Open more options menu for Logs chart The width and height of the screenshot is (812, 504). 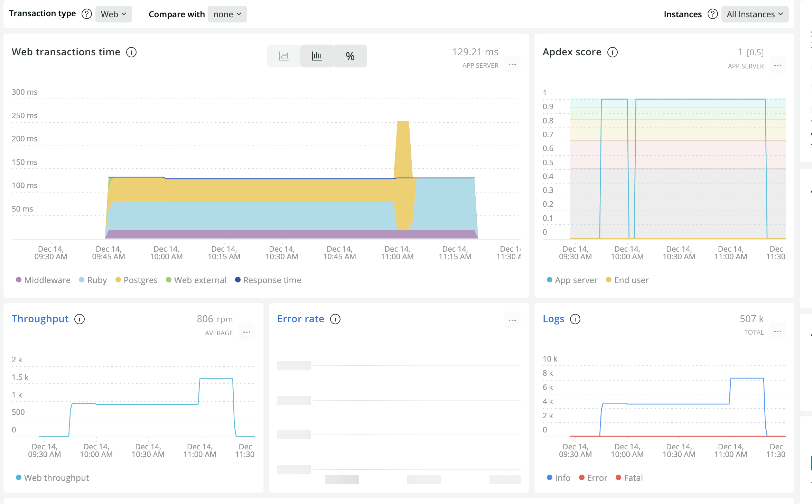pyautogui.click(x=778, y=332)
